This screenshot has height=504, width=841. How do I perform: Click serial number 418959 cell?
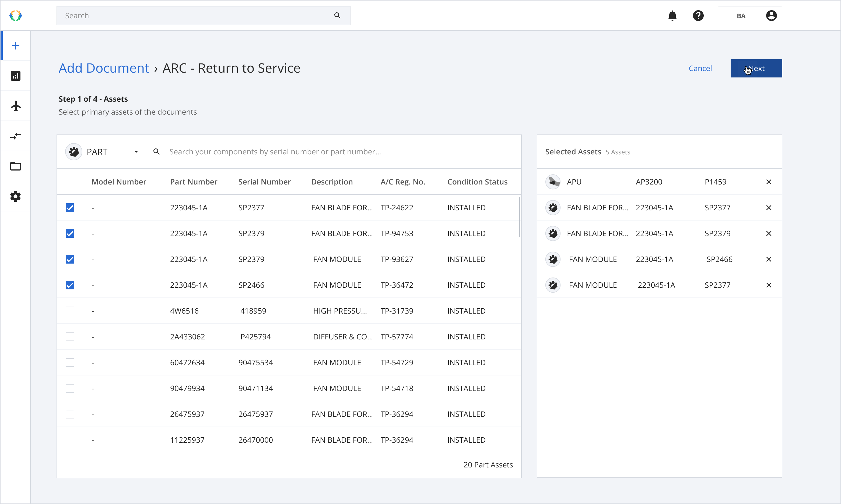pyautogui.click(x=253, y=311)
